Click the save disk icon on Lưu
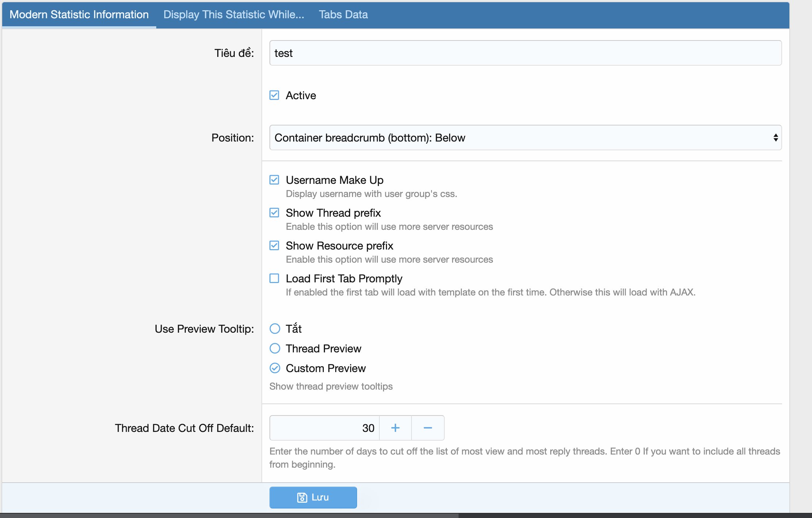The width and height of the screenshot is (812, 518). 302,498
